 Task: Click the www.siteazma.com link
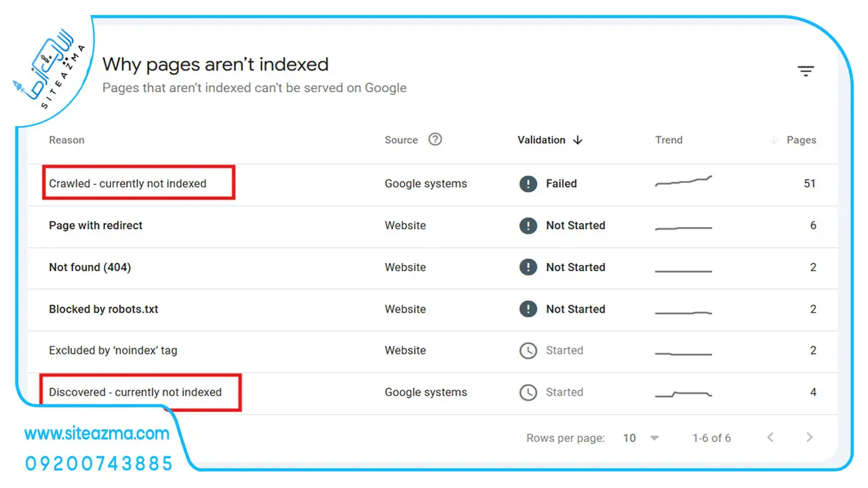coord(97,433)
